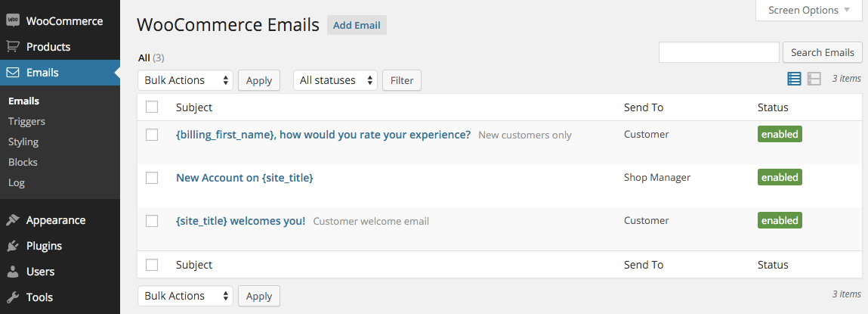Focus the email search text field

click(719, 53)
